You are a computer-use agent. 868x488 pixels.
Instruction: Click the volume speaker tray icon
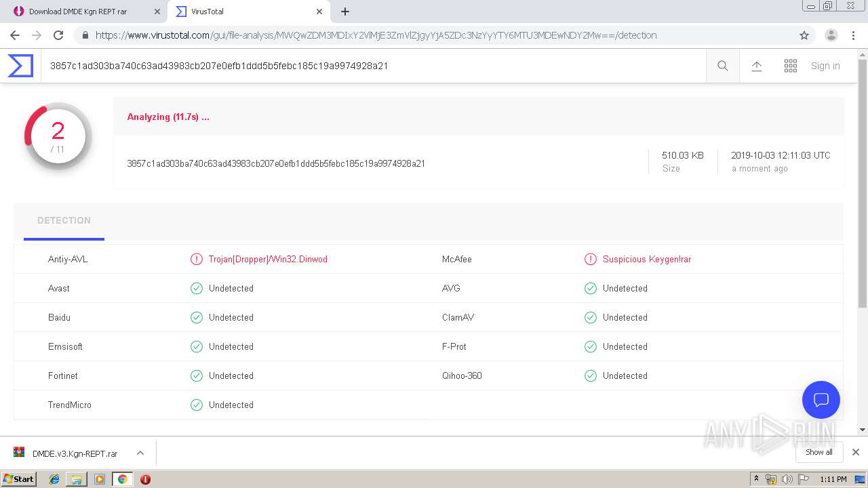[787, 479]
